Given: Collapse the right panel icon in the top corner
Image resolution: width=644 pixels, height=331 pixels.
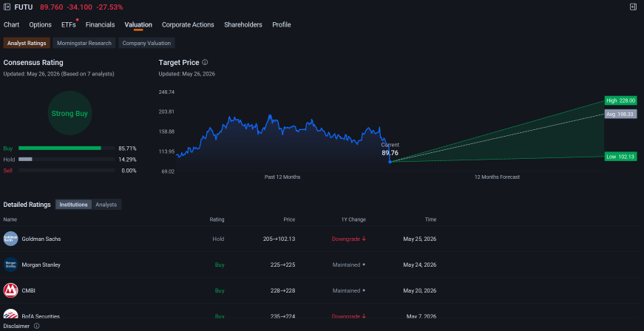Looking at the screenshot, I should 633,7.
